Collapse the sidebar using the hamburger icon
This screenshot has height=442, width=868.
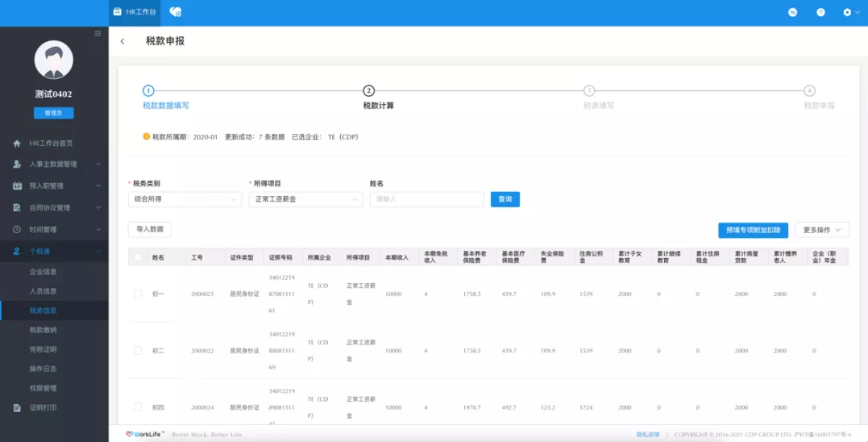(98, 34)
